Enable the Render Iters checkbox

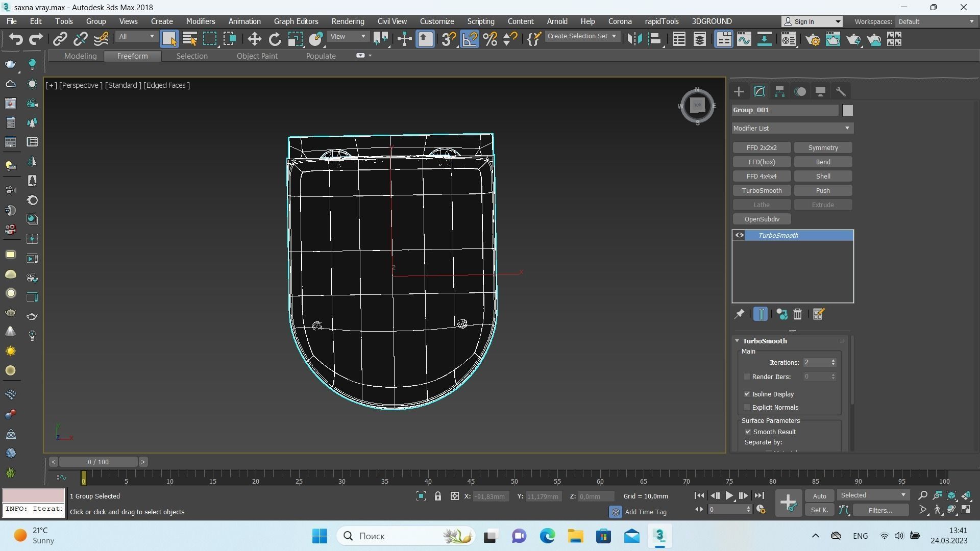pyautogui.click(x=747, y=377)
